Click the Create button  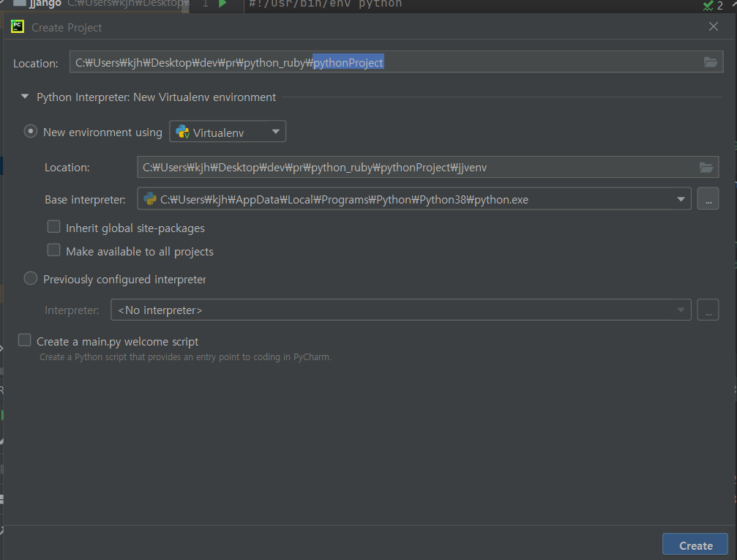coord(695,545)
